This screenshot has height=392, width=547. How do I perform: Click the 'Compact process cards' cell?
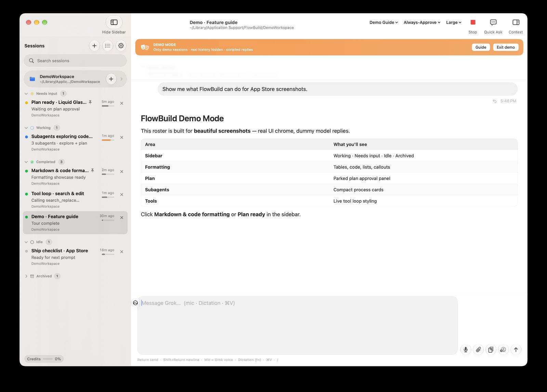point(358,190)
